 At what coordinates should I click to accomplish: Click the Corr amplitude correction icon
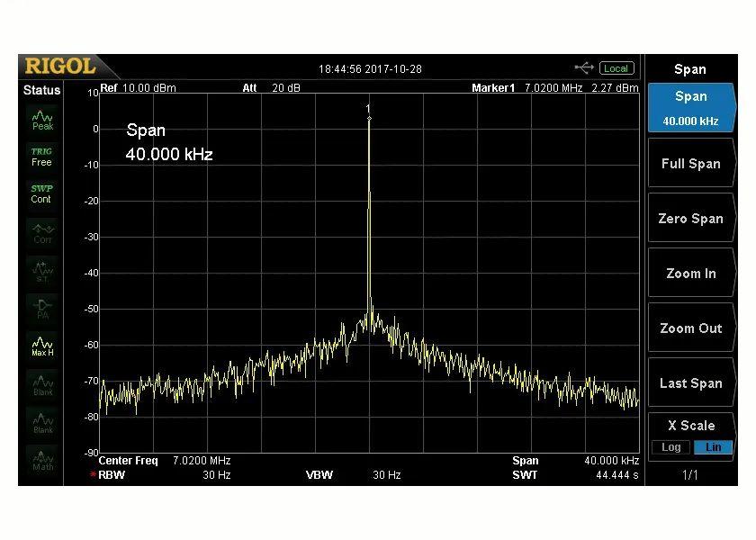point(42,232)
